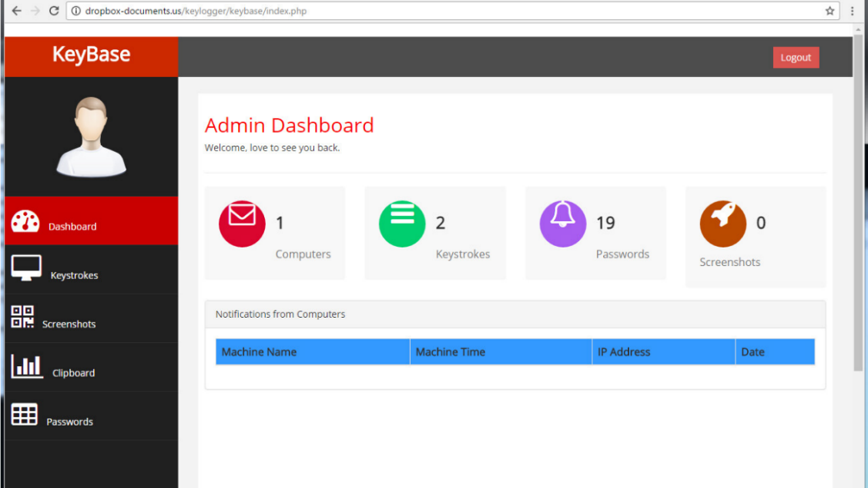Click the Welcome, love to see you back text
Screen dimensions: 868x488
272,148
